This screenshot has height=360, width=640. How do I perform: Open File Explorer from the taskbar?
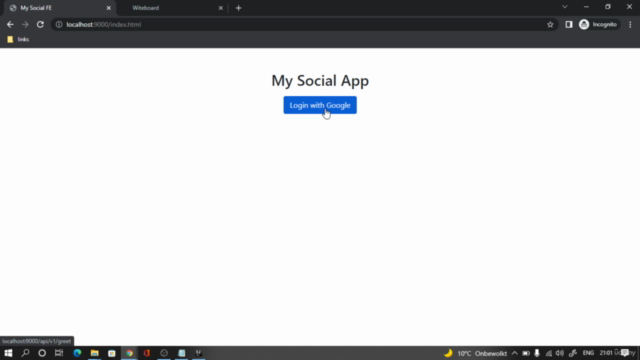point(95,353)
